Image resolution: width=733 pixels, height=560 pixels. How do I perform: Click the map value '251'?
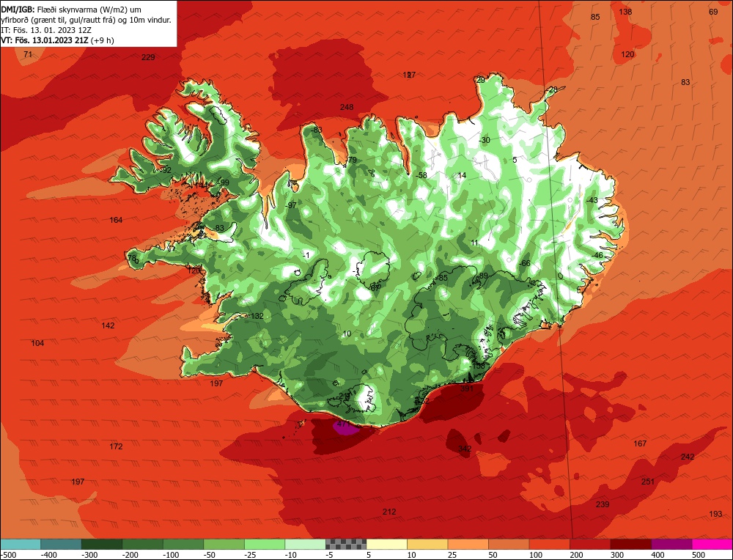pos(648,482)
